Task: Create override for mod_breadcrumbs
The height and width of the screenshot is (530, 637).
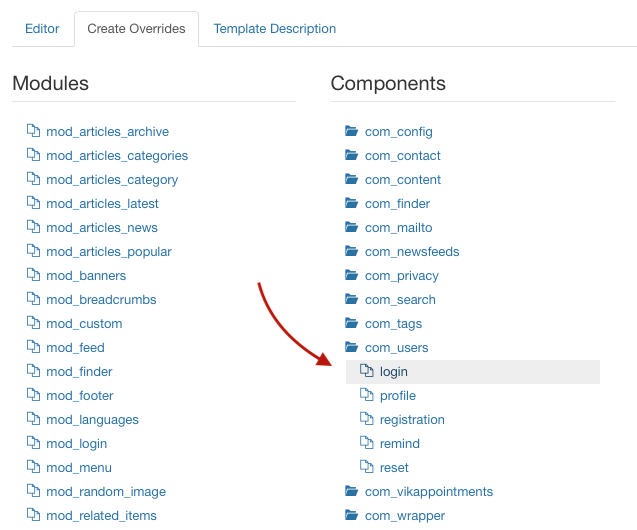Action: pyautogui.click(x=101, y=300)
